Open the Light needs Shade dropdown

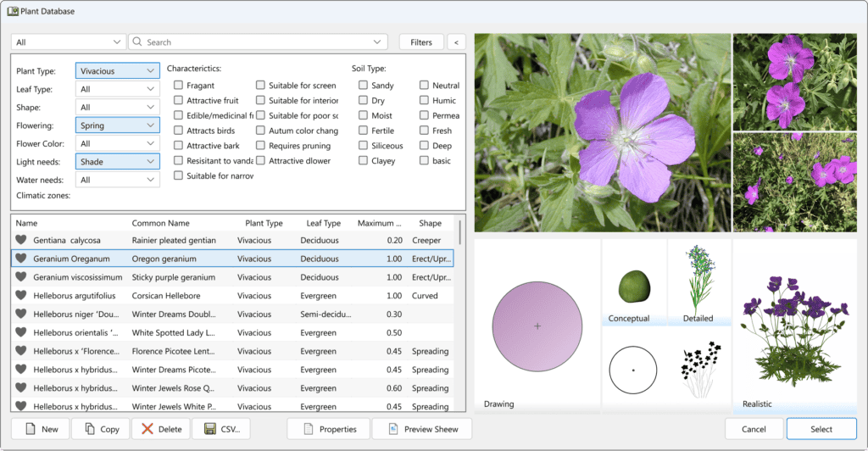coord(117,161)
